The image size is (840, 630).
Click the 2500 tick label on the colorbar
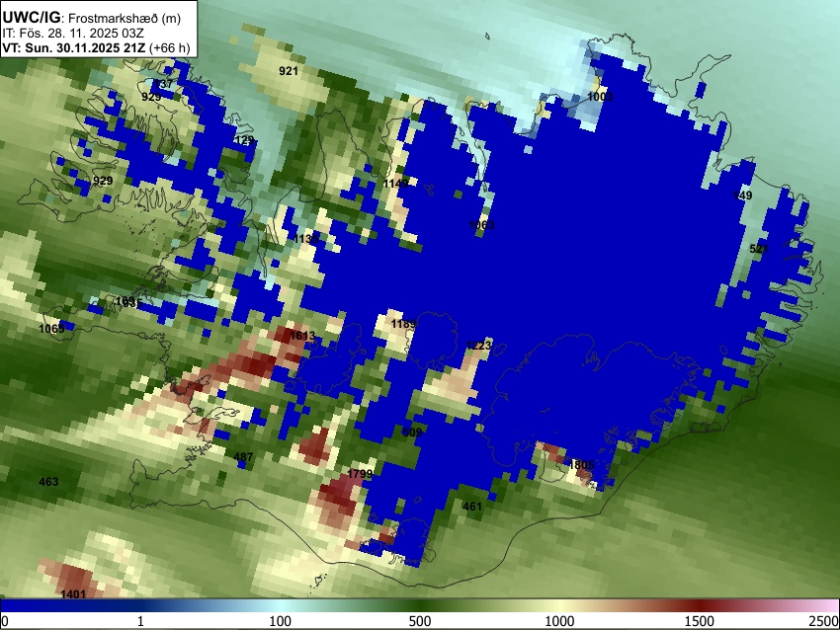[x=824, y=621]
